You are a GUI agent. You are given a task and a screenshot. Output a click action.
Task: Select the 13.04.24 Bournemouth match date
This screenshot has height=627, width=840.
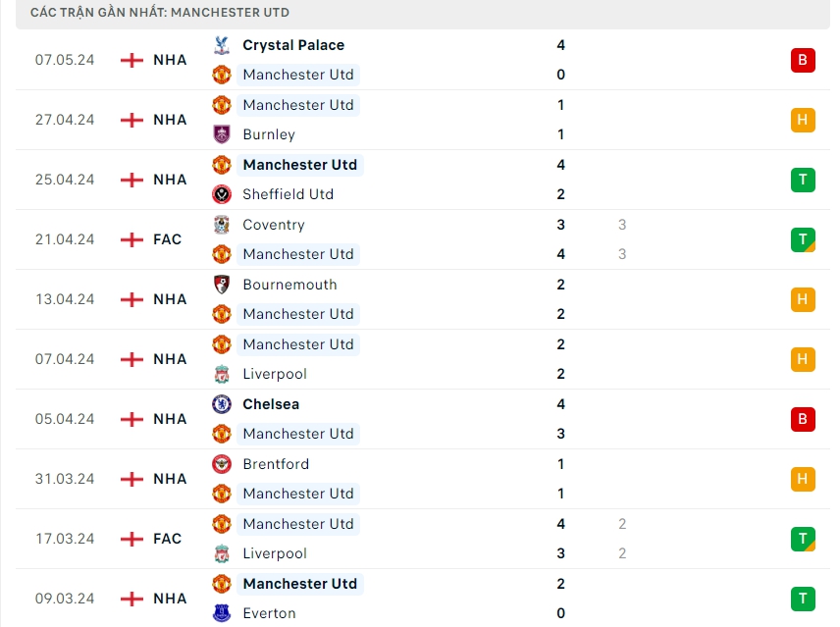pos(65,299)
